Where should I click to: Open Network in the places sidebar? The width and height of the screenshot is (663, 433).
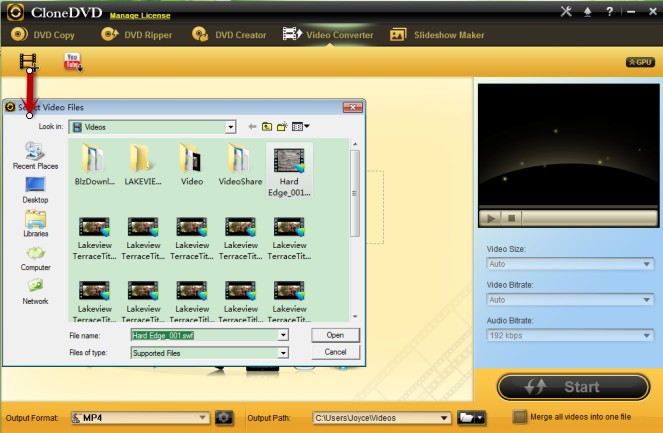(x=36, y=292)
